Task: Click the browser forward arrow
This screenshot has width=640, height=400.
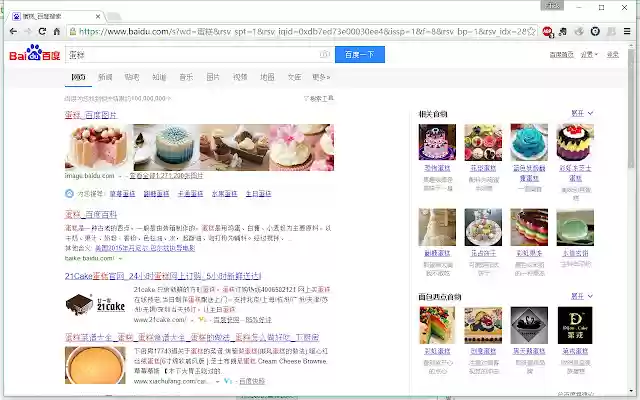Action: tap(28, 31)
